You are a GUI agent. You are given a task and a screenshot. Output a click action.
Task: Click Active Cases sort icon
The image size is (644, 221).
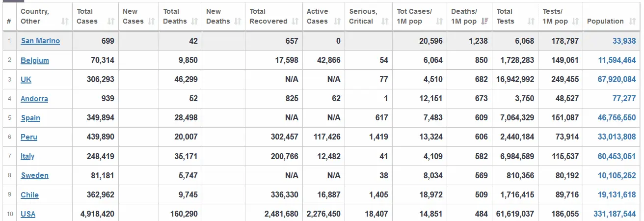tap(337, 21)
